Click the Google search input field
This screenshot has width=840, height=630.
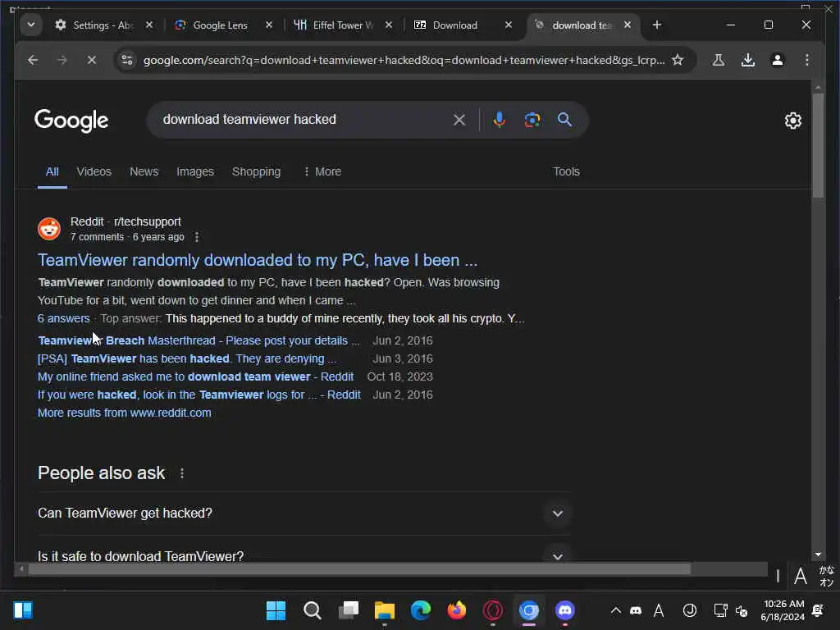coord(303,120)
